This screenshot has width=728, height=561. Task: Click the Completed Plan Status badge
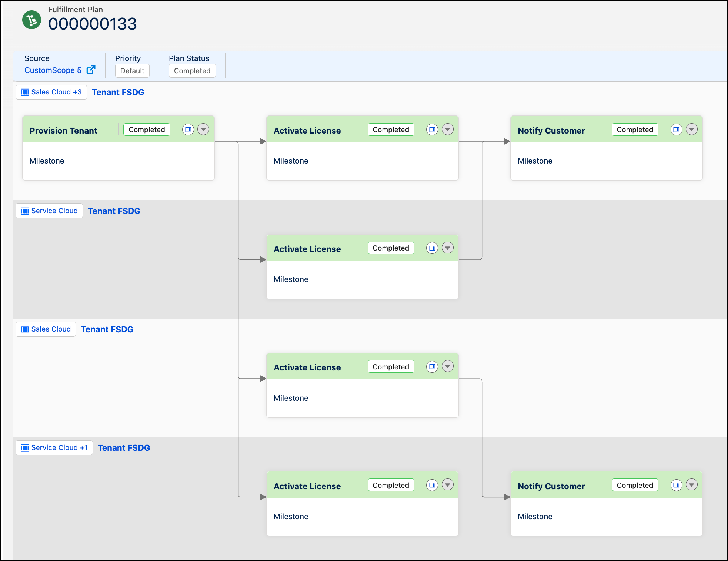tap(192, 71)
